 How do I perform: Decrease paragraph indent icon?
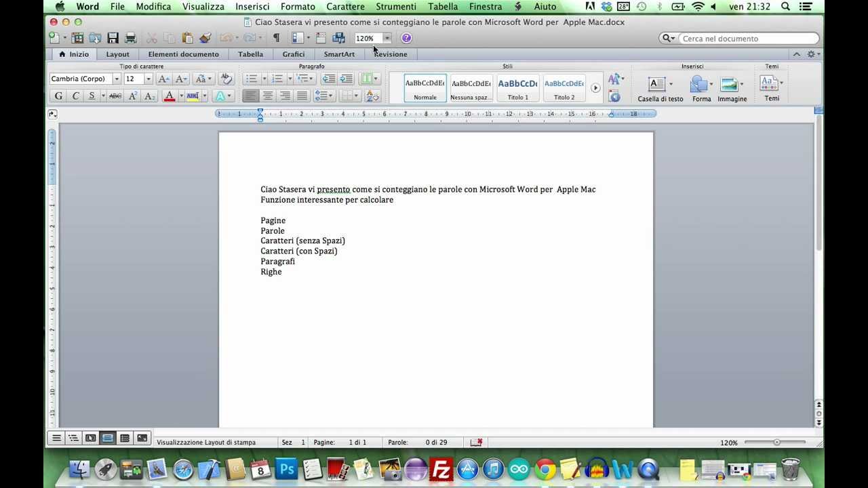click(x=328, y=79)
